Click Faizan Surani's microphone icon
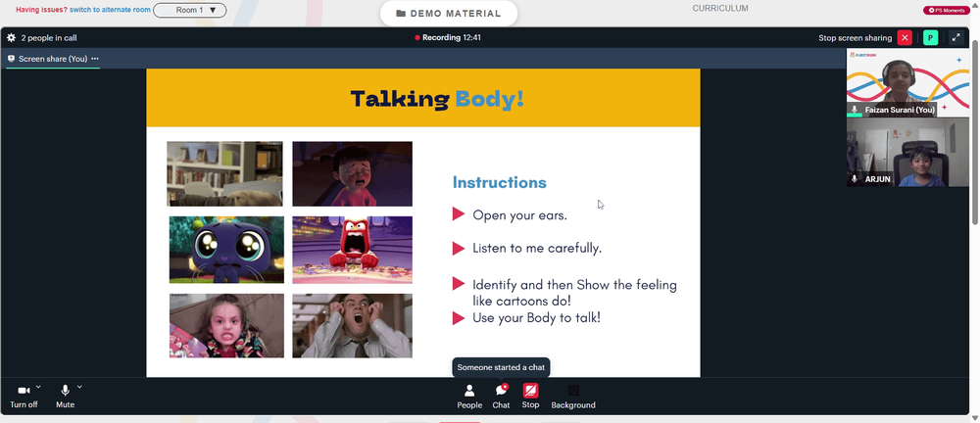The image size is (980, 423). point(855,110)
